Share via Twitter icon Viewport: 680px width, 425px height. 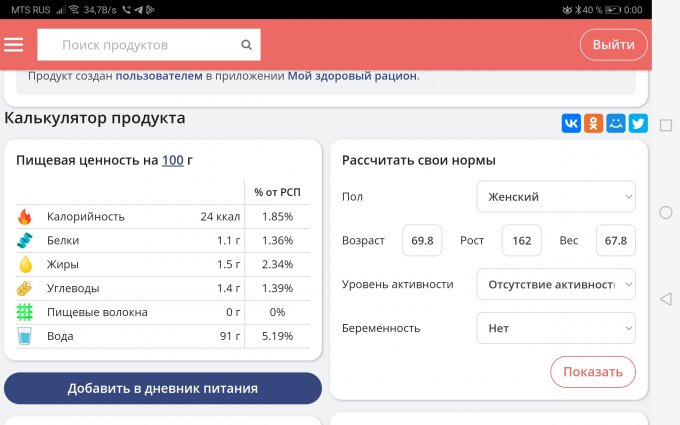pyautogui.click(x=637, y=123)
